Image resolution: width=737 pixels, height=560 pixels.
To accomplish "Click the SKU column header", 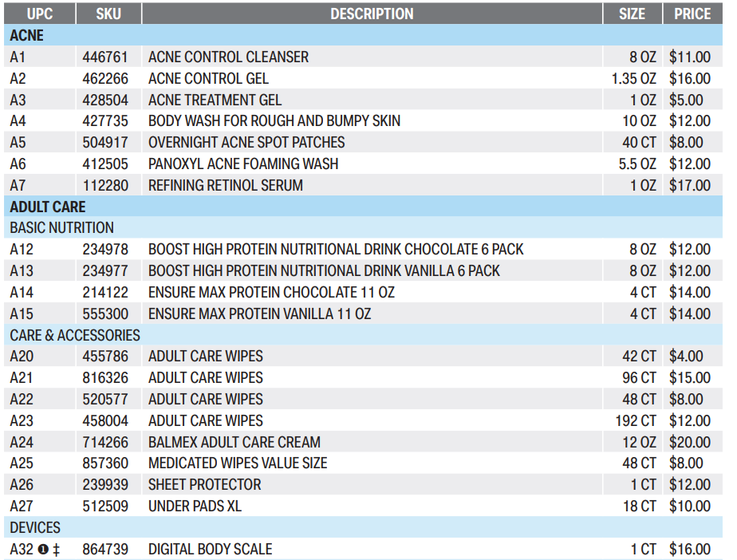I will (108, 14).
